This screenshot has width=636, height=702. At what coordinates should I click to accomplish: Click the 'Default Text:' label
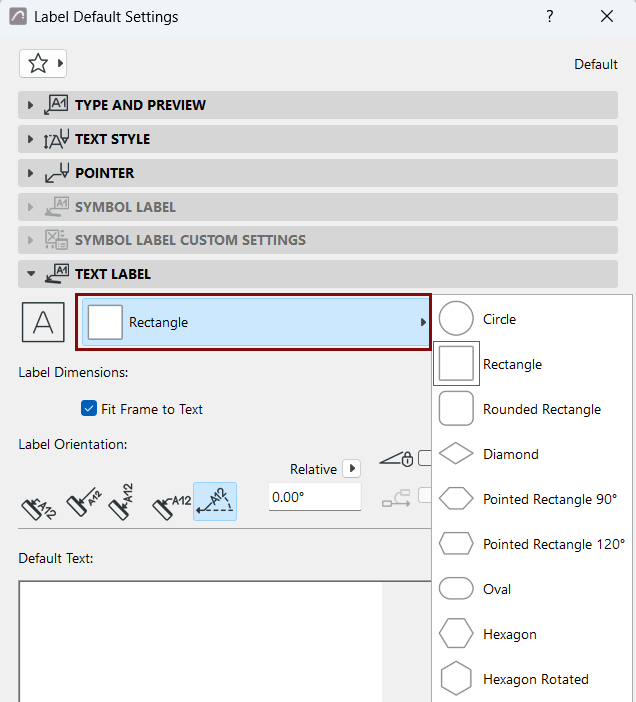[56, 558]
